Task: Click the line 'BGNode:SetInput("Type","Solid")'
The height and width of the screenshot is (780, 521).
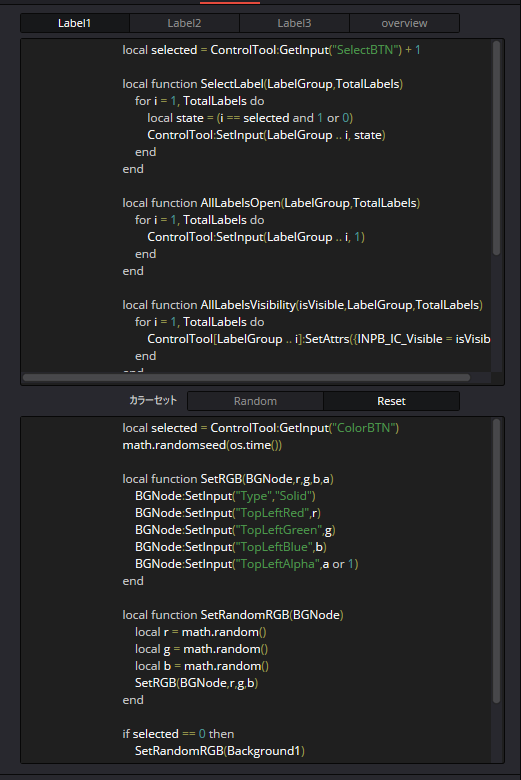Action: 225,496
